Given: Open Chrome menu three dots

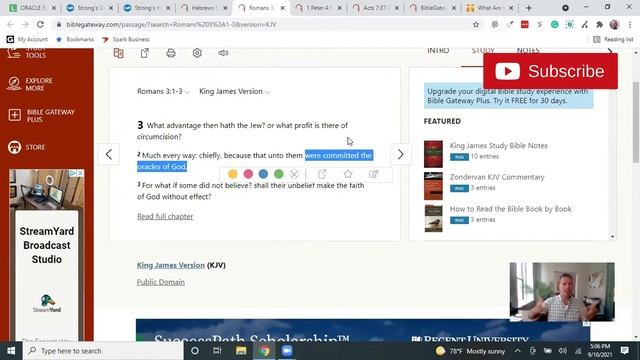Looking at the screenshot, I should coord(630,24).
